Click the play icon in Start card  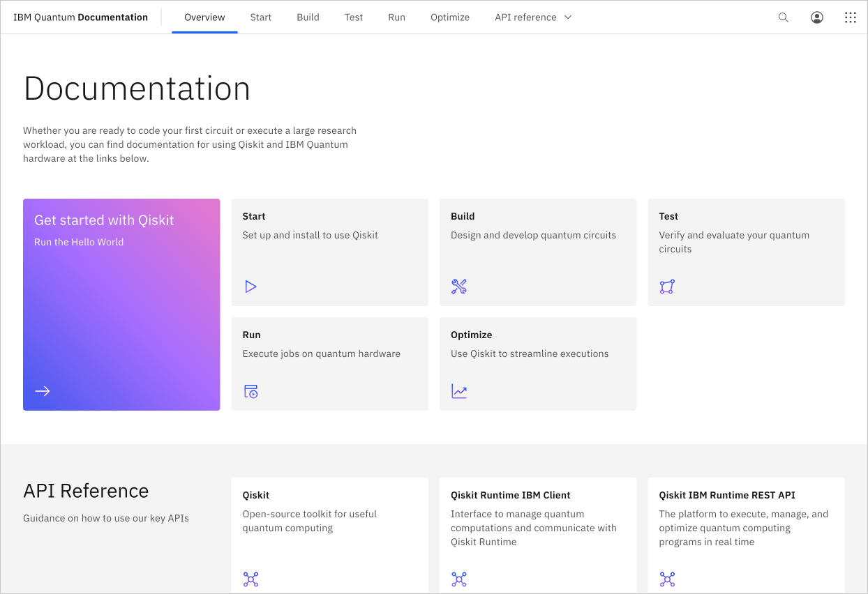coord(250,287)
